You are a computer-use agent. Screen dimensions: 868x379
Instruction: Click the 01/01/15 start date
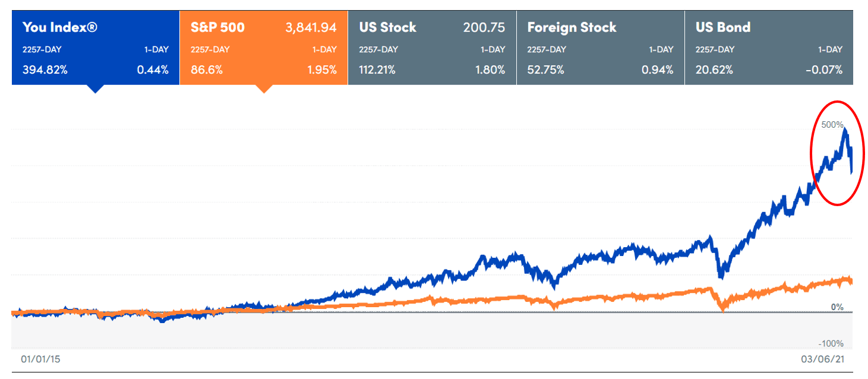click(x=41, y=359)
